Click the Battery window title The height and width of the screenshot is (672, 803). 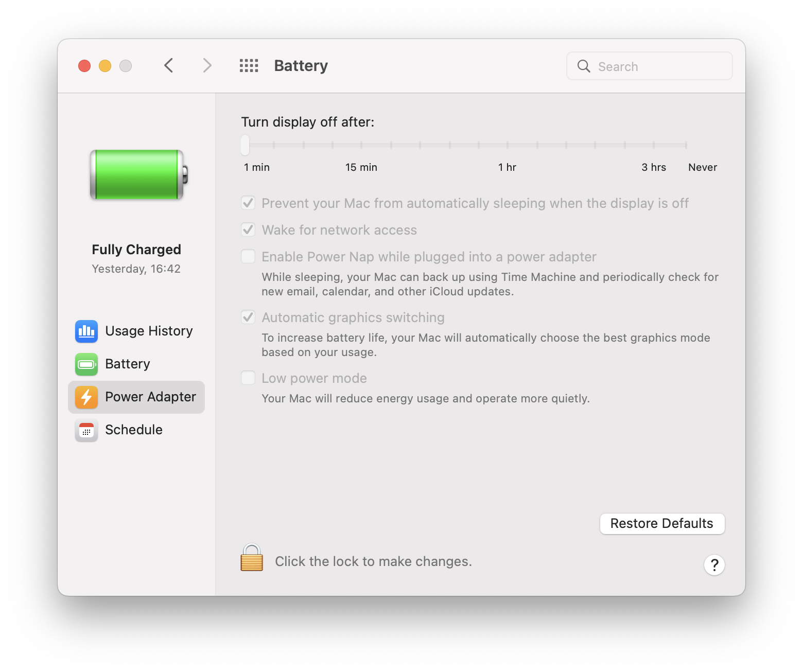pyautogui.click(x=301, y=66)
